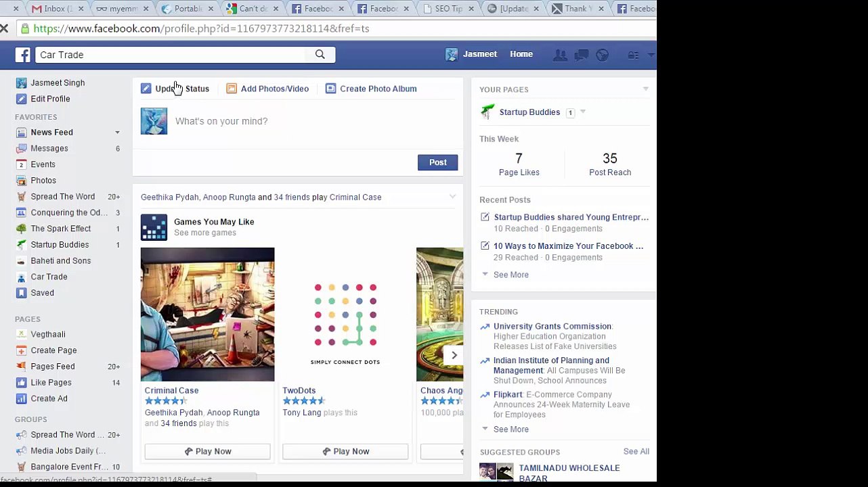Select the Update Status composer tab
Image resolution: width=868 pixels, height=487 pixels.
pos(175,89)
